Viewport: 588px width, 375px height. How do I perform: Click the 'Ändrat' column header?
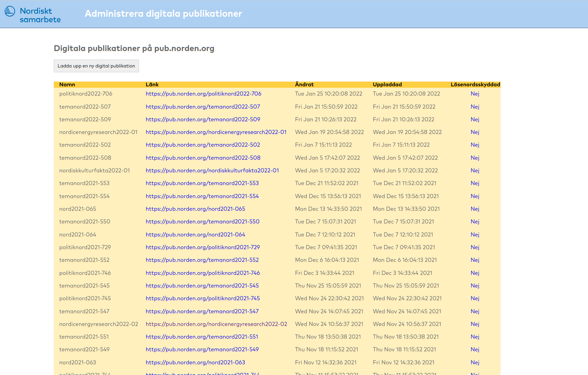click(304, 84)
